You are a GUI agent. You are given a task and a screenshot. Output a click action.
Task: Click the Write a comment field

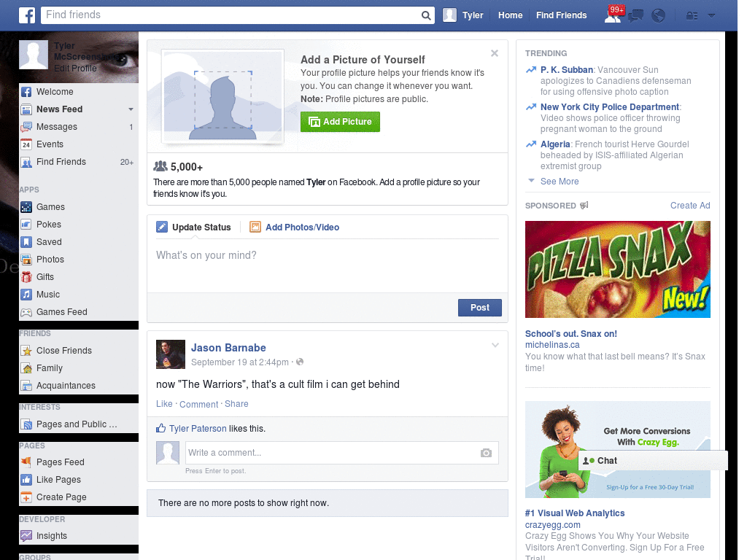pyautogui.click(x=332, y=453)
